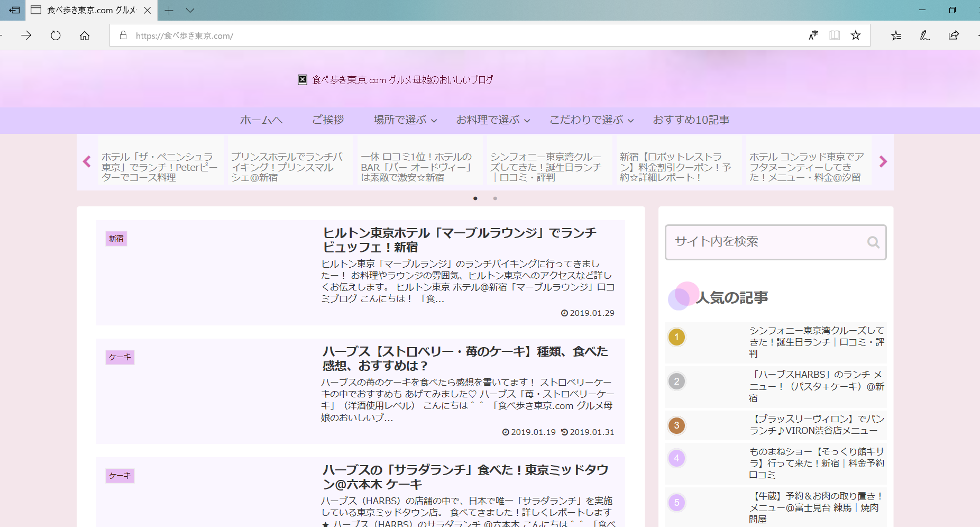Click the rank 4 badge in popular articles
980x527 pixels.
pos(676,458)
